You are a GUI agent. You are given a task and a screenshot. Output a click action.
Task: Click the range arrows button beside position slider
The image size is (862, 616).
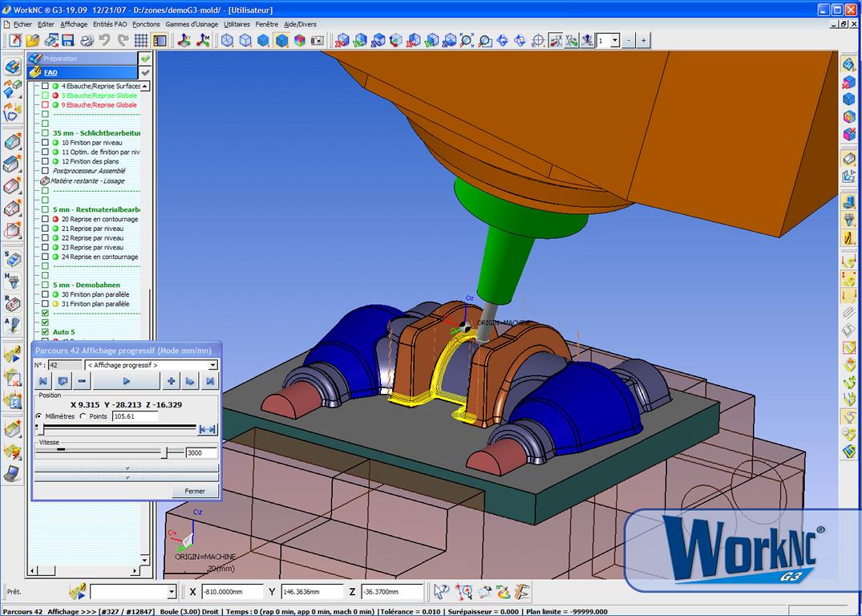point(207,429)
